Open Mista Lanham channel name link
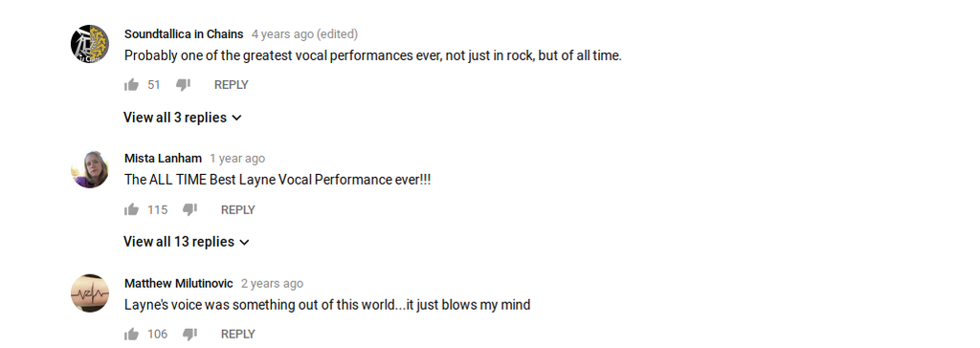The height and width of the screenshot is (348, 980). (x=163, y=158)
